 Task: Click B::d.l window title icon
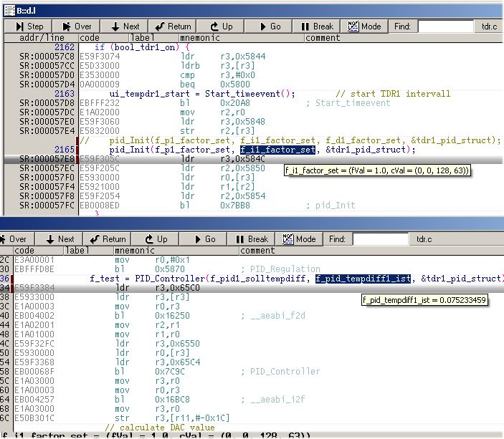coord(9,11)
